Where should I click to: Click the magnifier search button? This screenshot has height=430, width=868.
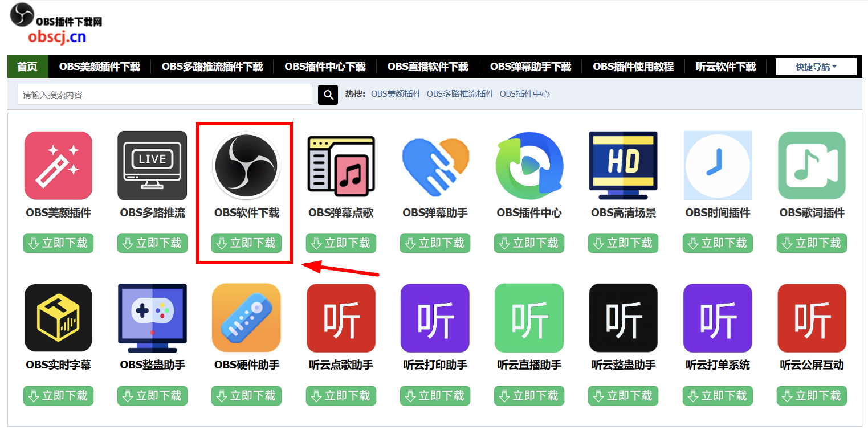(x=328, y=95)
